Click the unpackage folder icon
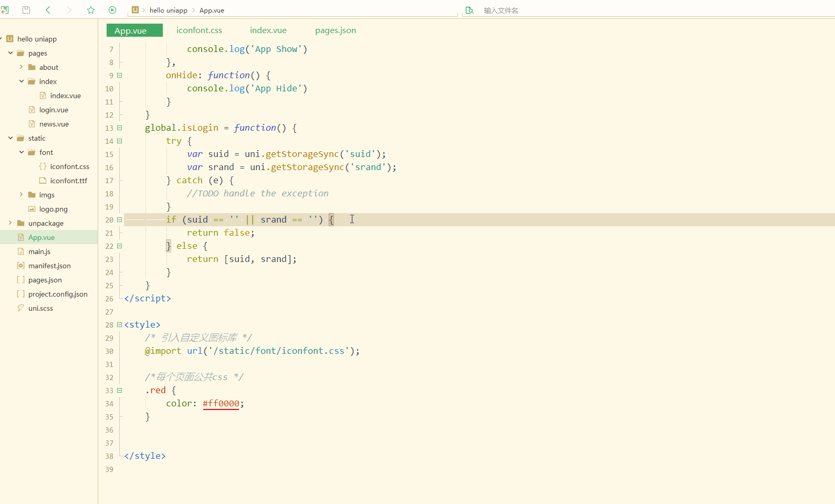This screenshot has width=835, height=504. tap(21, 223)
